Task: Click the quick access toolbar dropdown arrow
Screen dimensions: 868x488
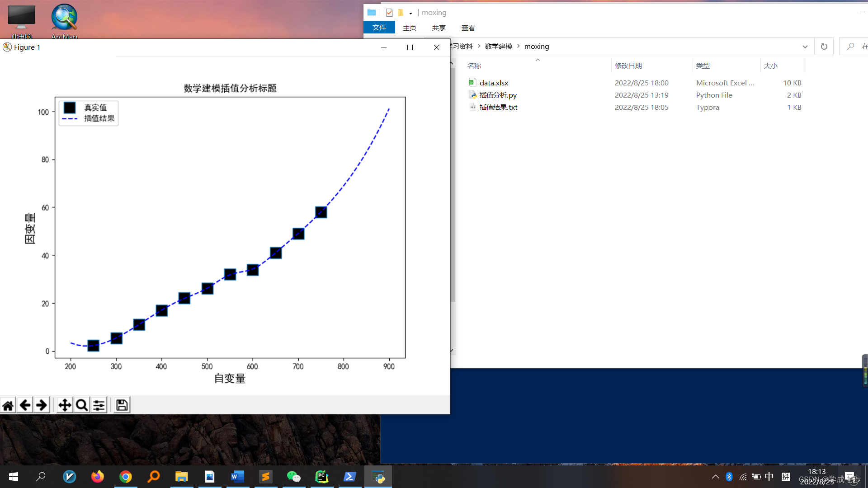Action: point(410,13)
